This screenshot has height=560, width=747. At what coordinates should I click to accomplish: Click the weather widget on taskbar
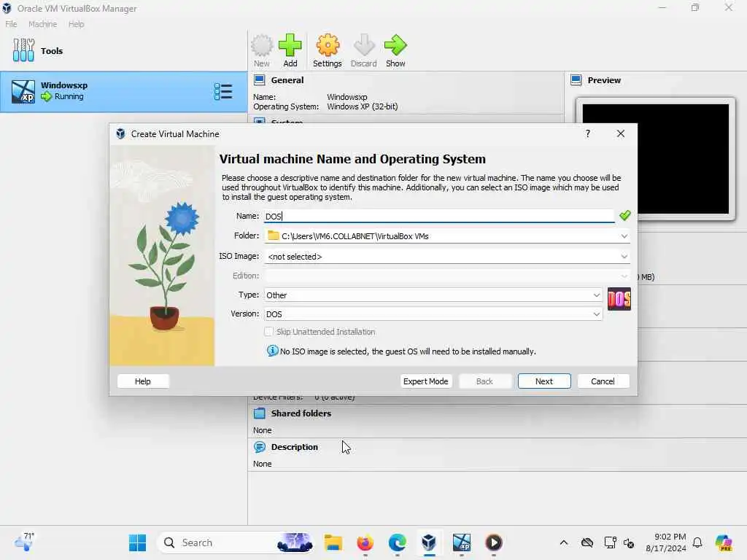24,542
